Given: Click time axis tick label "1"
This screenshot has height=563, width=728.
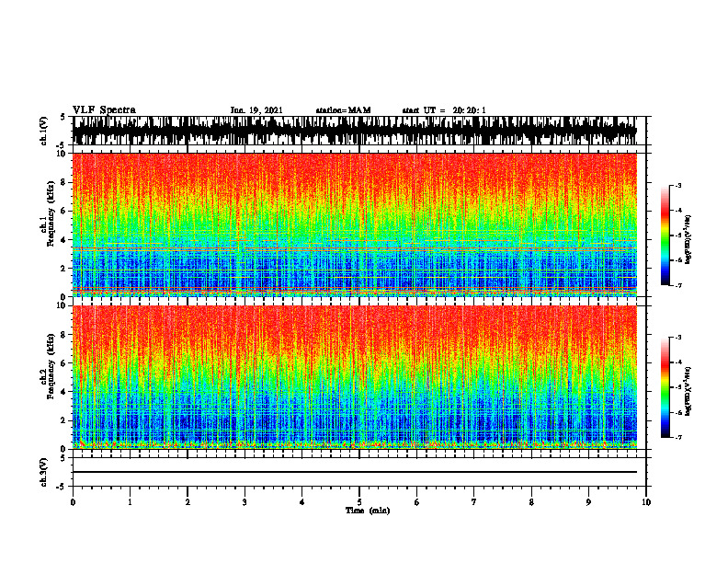Looking at the screenshot, I should 130,502.
